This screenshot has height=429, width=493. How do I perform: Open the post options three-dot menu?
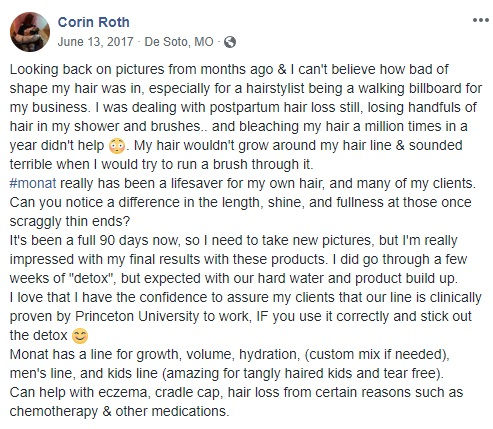[481, 20]
